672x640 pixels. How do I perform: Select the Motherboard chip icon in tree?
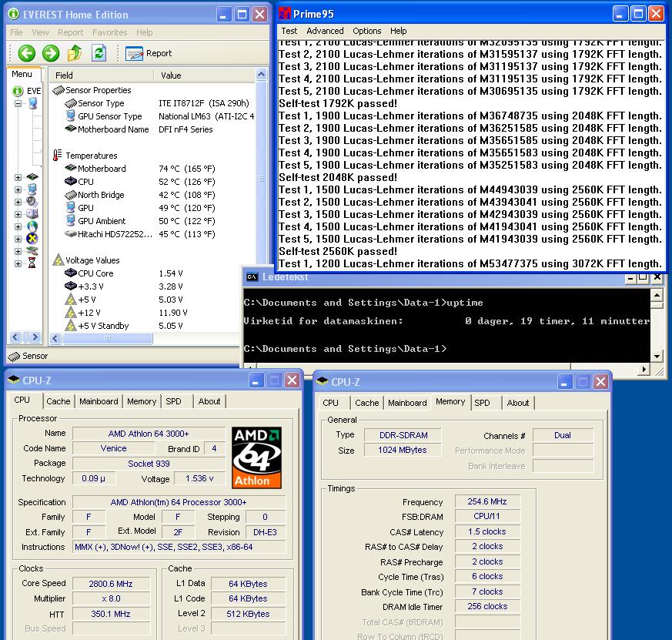coord(32,176)
